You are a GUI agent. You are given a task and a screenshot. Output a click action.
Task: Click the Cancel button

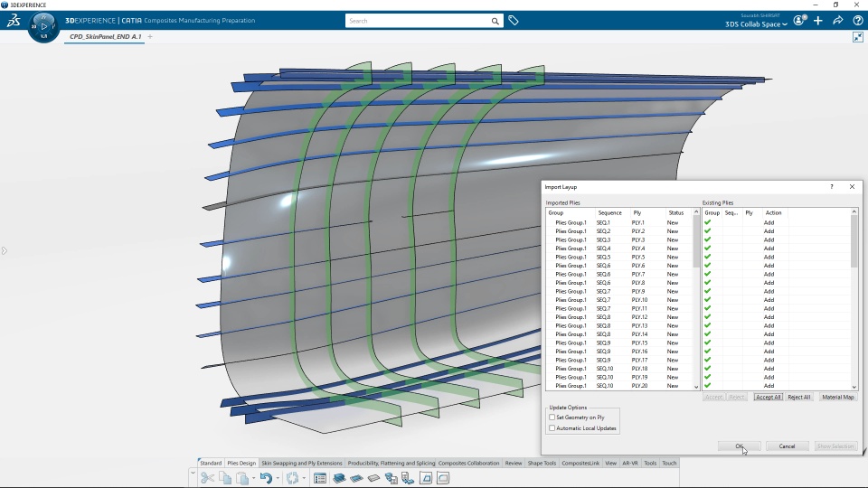pos(787,446)
